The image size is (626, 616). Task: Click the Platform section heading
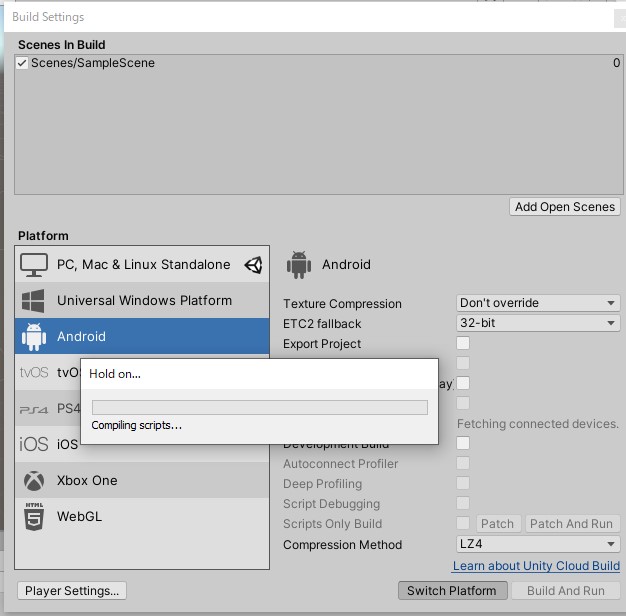click(x=43, y=236)
